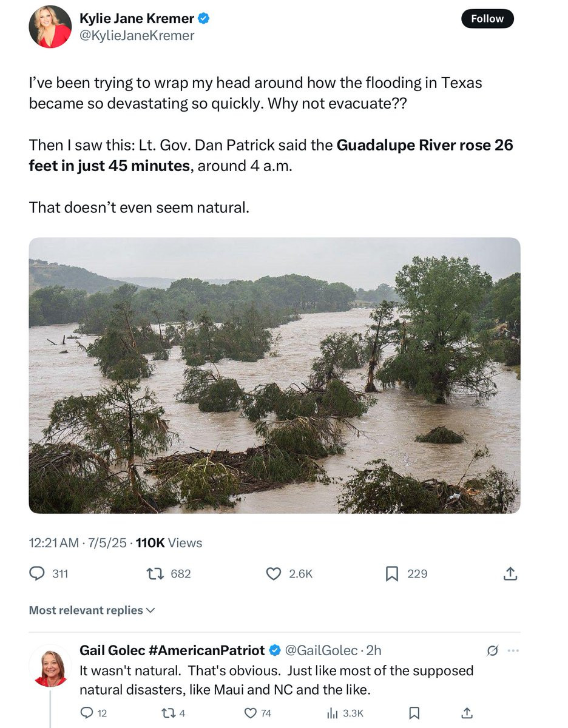
Task: Open more options on Gail's reply
Action: pos(513,651)
